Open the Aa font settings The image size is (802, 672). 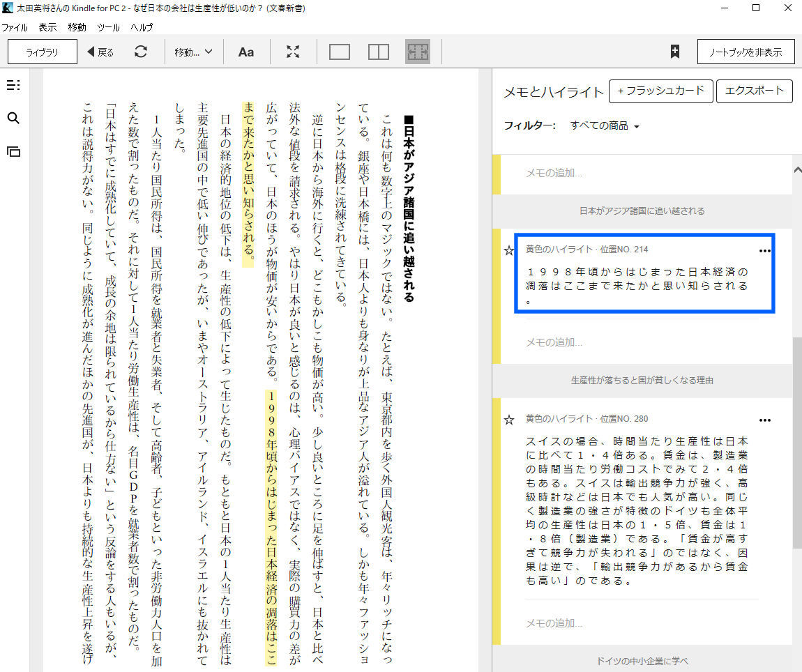[x=246, y=52]
